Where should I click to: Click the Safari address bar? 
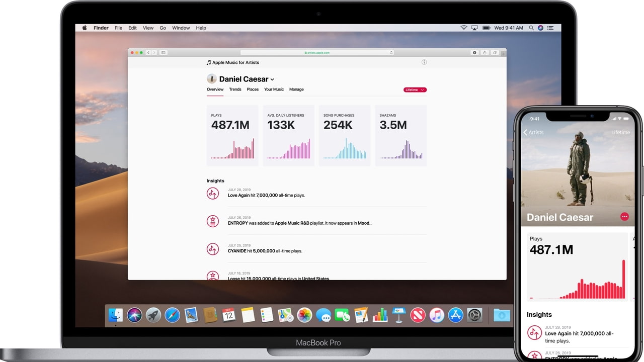(317, 52)
